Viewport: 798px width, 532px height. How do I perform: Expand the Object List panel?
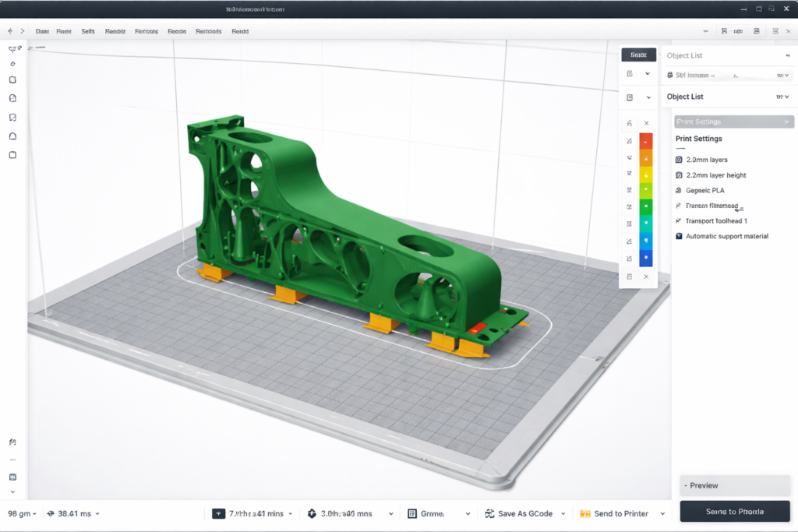789,97
